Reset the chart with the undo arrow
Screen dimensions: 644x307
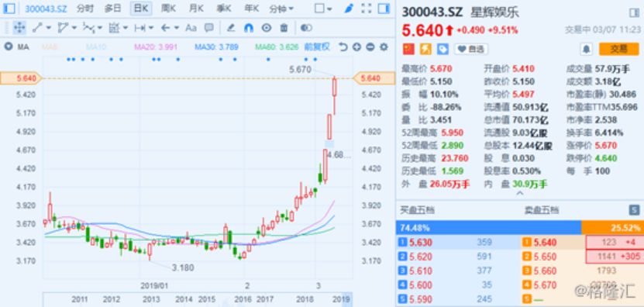click(x=343, y=47)
